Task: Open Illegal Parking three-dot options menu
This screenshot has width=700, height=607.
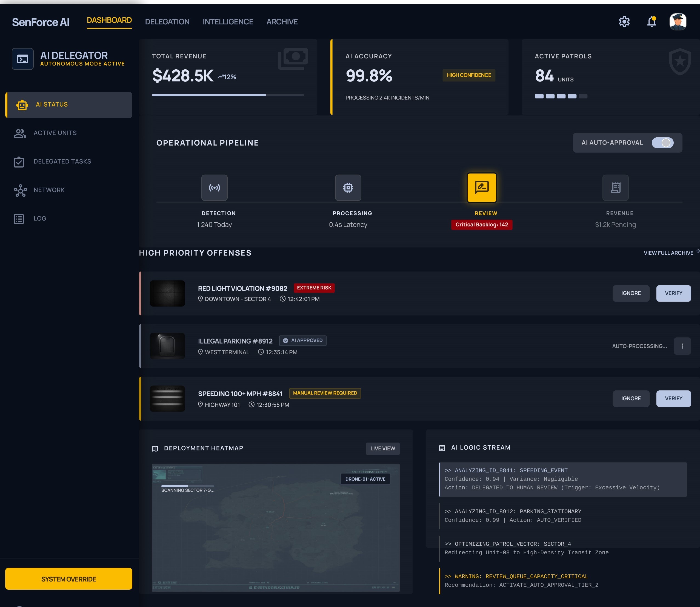Action: coord(682,346)
